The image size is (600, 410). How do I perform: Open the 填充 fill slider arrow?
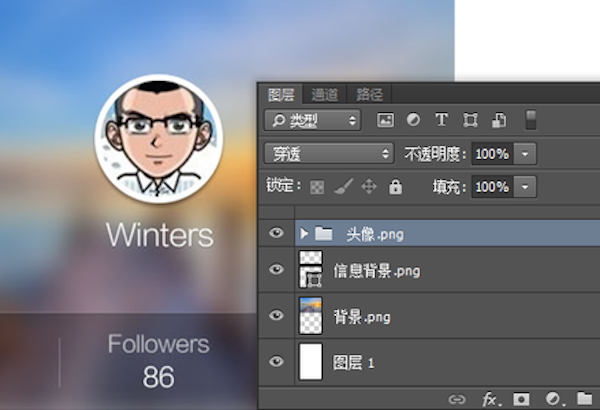(525, 187)
